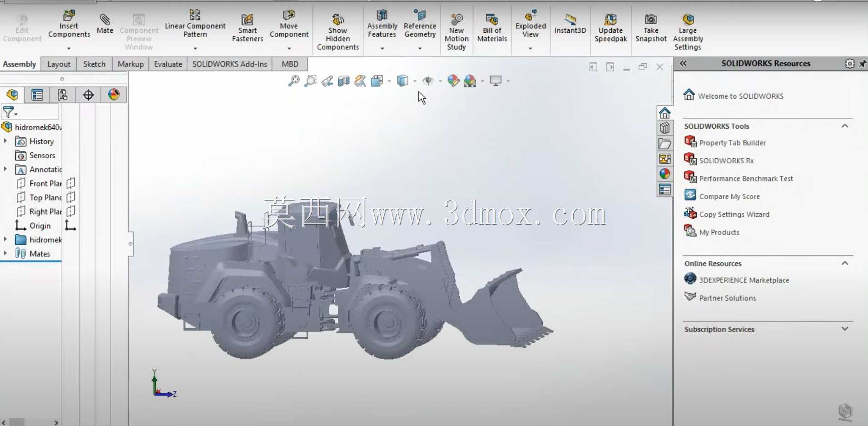Screen dimensions: 868x426
Task: Open Reference Geometry dropdown arrow
Action: tap(420, 48)
